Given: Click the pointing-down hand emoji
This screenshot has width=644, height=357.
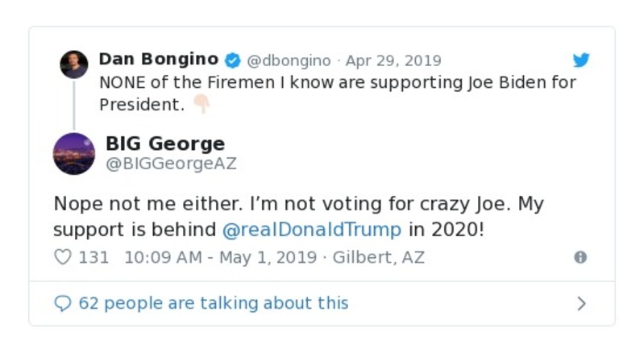Looking at the screenshot, I should 201,105.
